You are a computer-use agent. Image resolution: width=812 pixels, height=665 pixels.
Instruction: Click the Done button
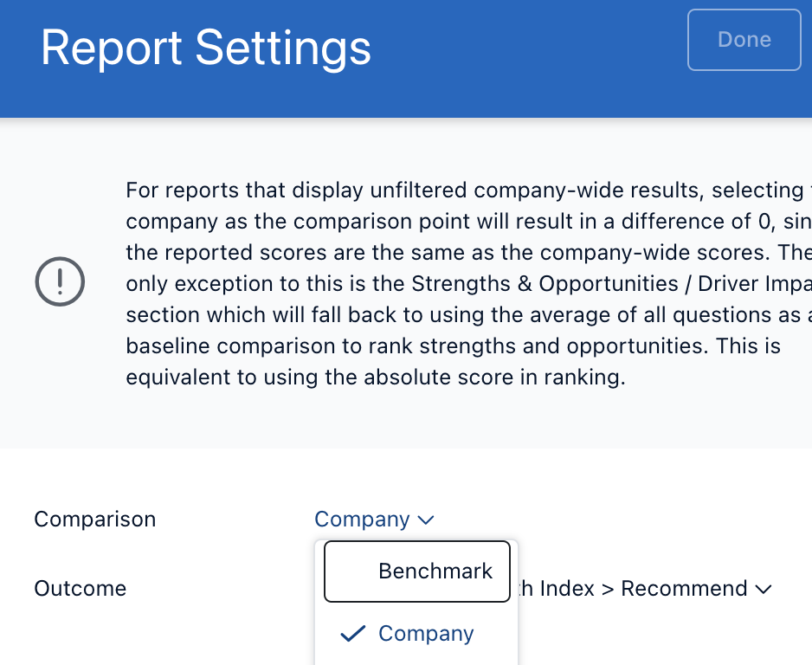[744, 40]
